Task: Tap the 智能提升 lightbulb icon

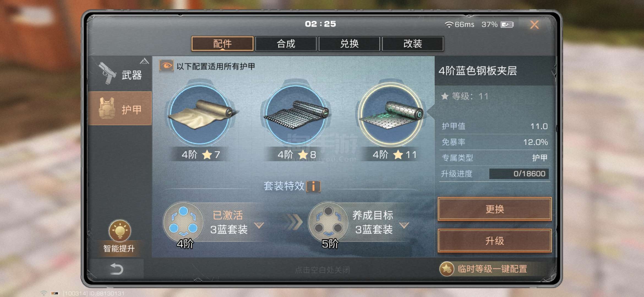Action: [x=120, y=230]
